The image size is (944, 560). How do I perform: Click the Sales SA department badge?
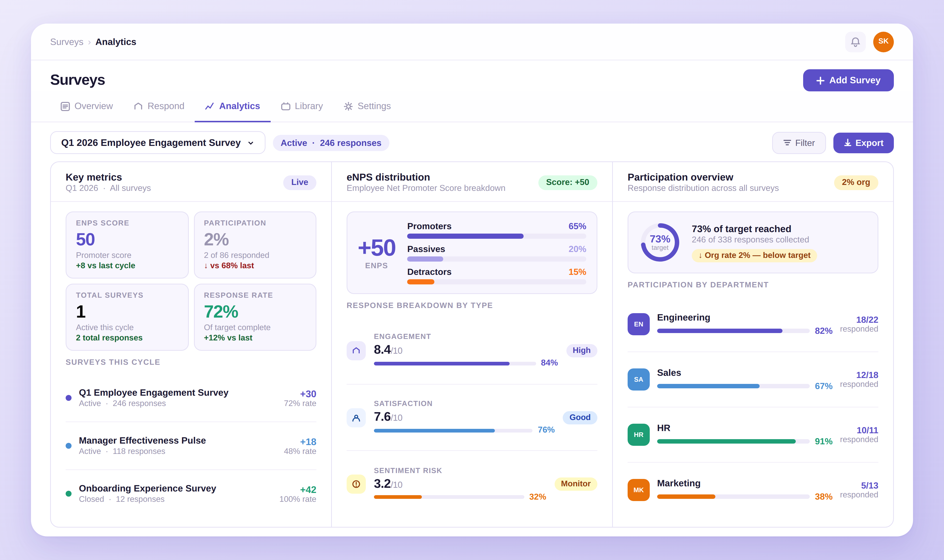[638, 379]
